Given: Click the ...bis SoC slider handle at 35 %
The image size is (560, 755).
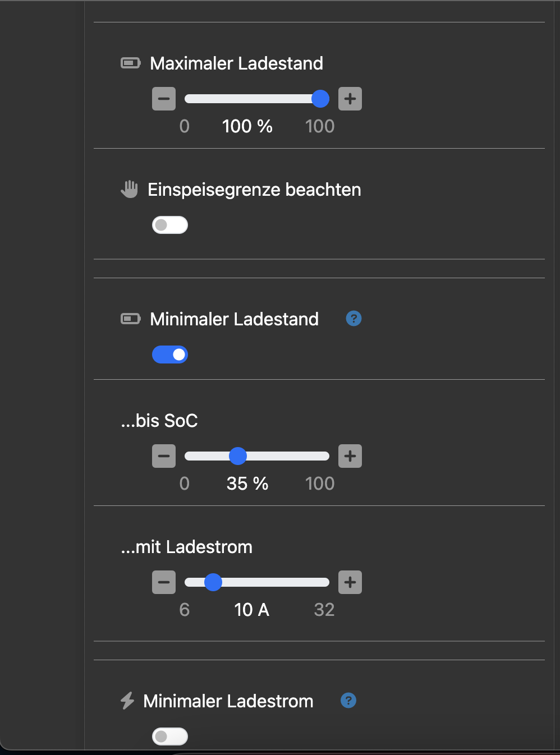Looking at the screenshot, I should pyautogui.click(x=238, y=456).
